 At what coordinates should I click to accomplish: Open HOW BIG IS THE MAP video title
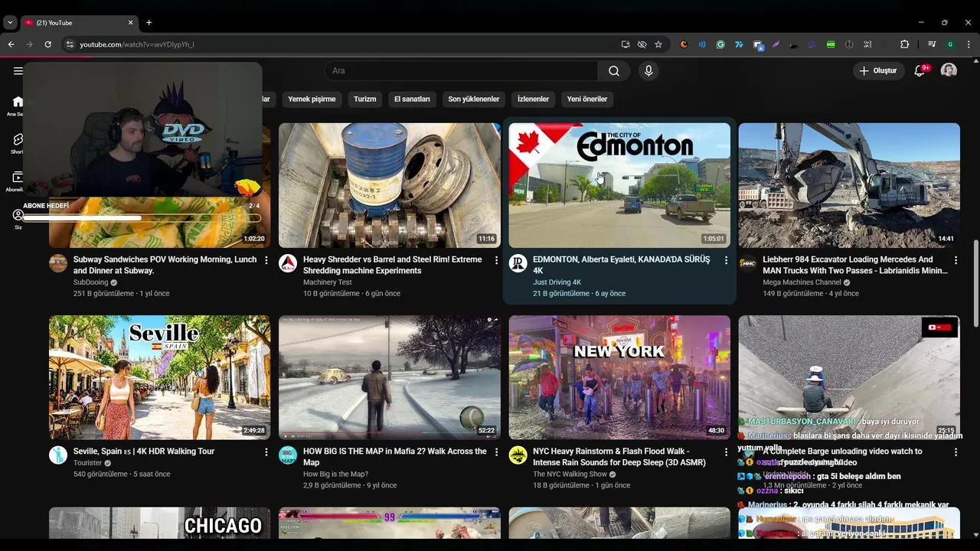point(394,457)
